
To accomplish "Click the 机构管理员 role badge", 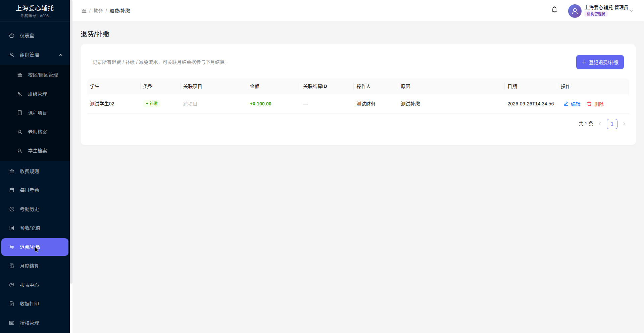I will tap(596, 14).
